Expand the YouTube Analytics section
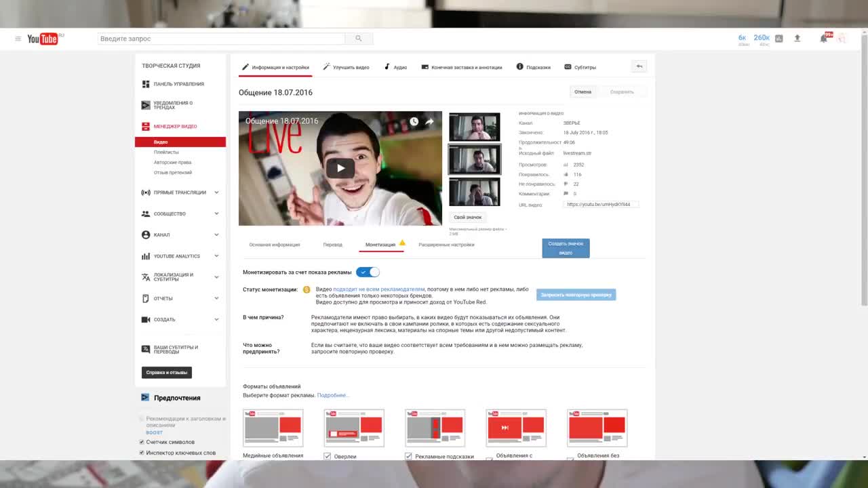 click(x=217, y=256)
